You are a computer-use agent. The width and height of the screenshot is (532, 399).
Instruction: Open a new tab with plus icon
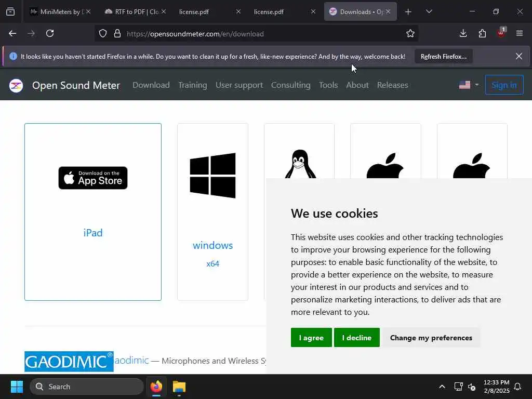408,12
